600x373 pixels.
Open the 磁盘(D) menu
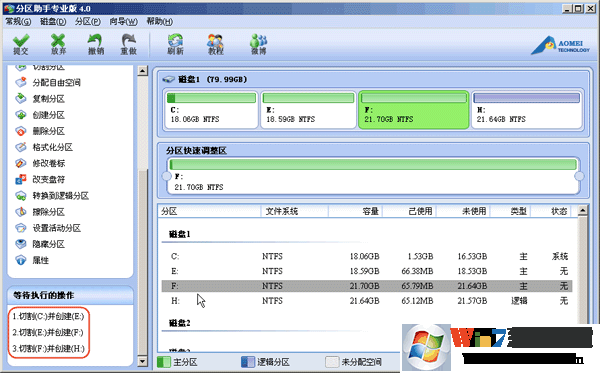(x=53, y=21)
